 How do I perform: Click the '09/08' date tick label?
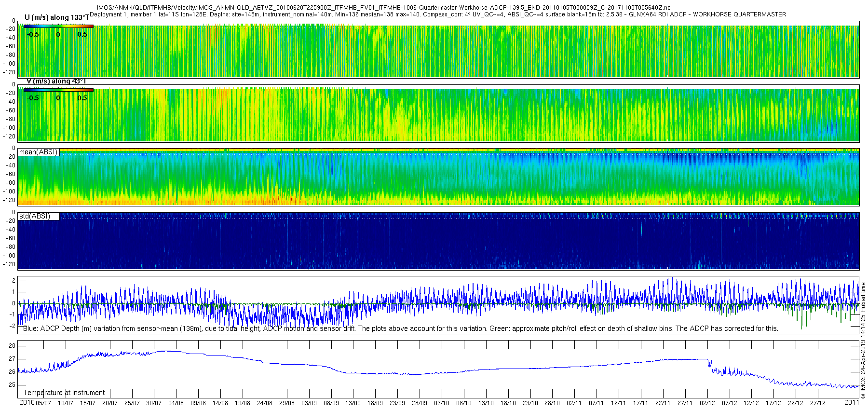click(198, 403)
